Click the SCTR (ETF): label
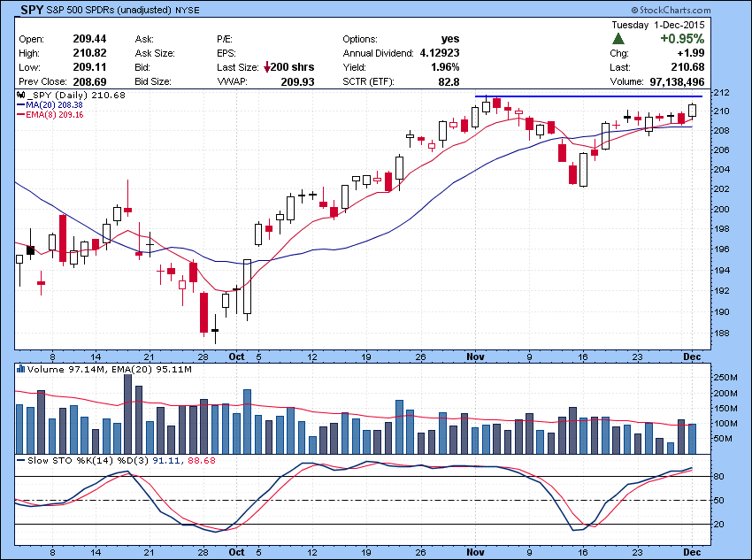This screenshot has width=752, height=560. (368, 81)
